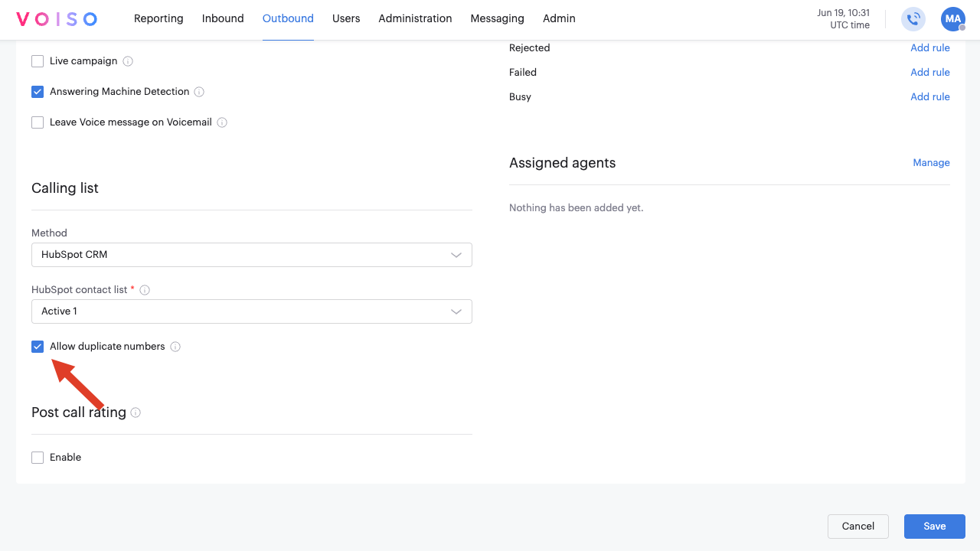Open the Method dropdown showing HubSpot CRM
The width and height of the screenshot is (980, 551).
pyautogui.click(x=252, y=255)
